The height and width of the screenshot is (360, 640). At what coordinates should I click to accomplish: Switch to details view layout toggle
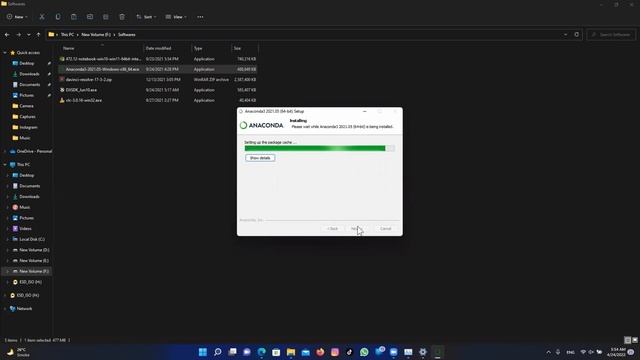(x=628, y=340)
